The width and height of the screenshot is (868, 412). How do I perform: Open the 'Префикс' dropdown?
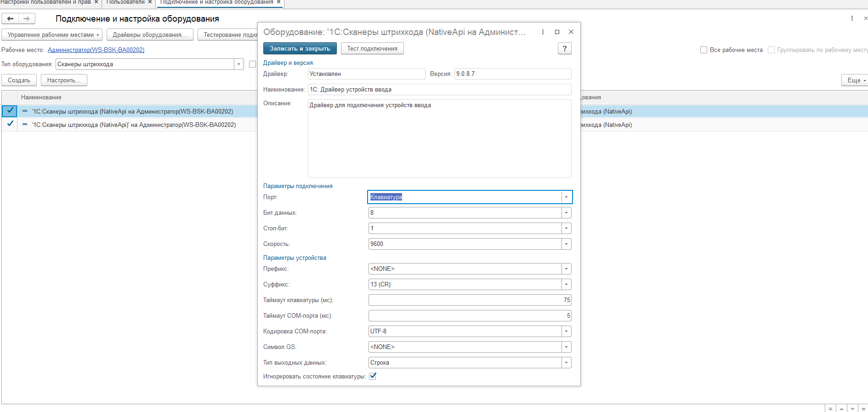[x=566, y=269]
